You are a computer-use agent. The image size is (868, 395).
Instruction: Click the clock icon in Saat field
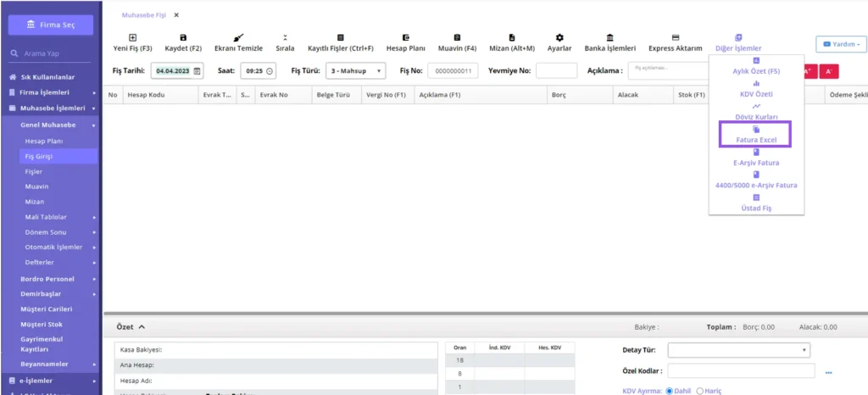(269, 71)
